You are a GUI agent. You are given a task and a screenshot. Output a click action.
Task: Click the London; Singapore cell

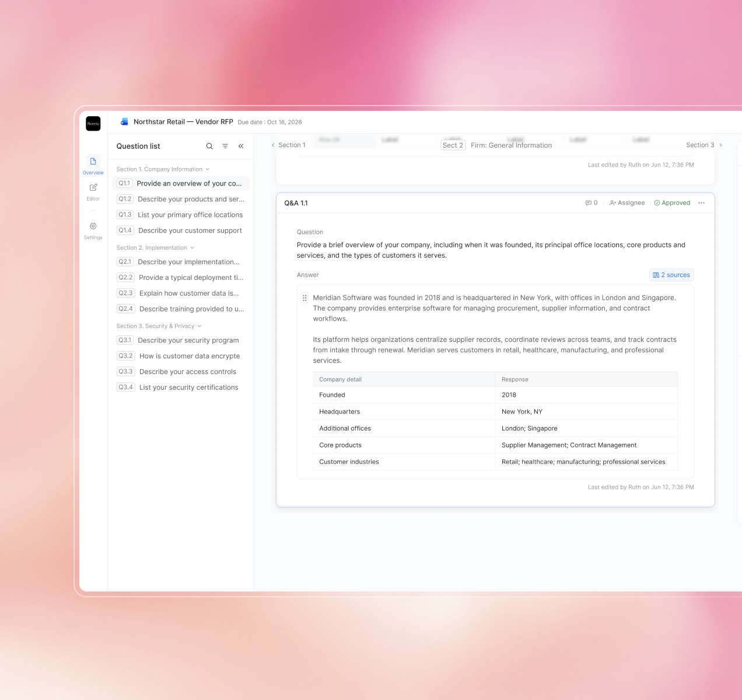[x=586, y=428]
